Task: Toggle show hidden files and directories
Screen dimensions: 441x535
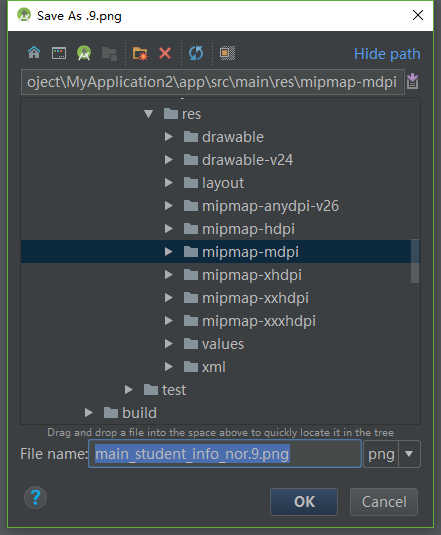Action: 227,53
